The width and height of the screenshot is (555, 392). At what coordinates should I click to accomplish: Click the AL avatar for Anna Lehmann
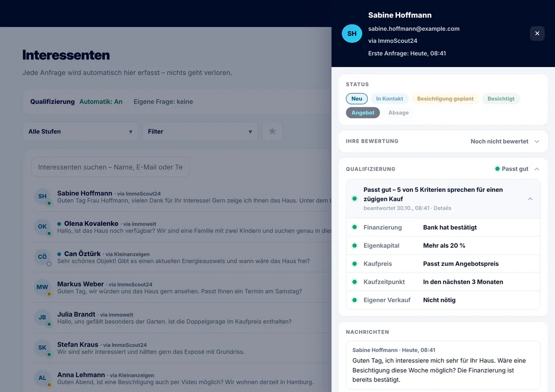coord(42,378)
